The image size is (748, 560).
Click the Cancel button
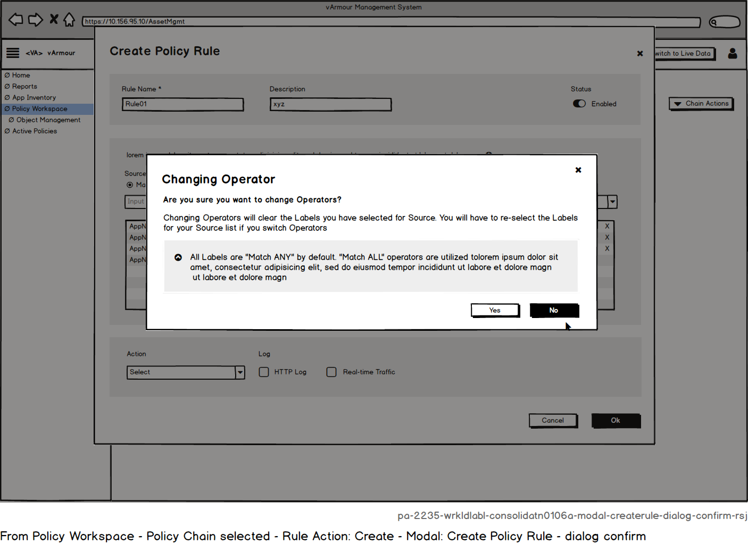[x=553, y=420]
